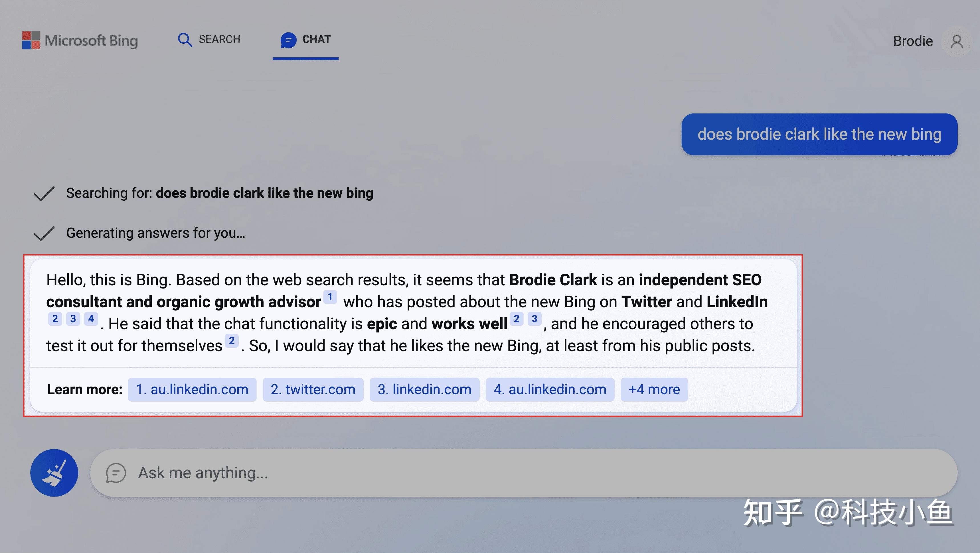Open the 3. linkedin.com source link
The width and height of the screenshot is (980, 553).
424,389
